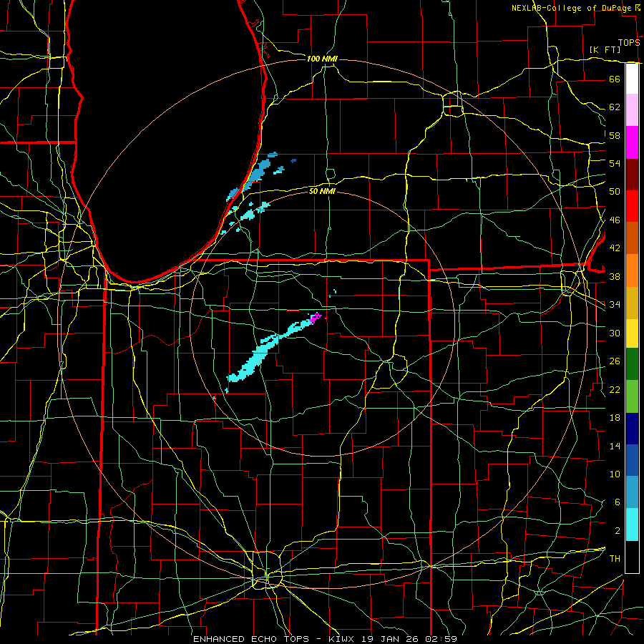
Task: Click the sky blue 14 kft legend swatch
Action: click(x=632, y=492)
